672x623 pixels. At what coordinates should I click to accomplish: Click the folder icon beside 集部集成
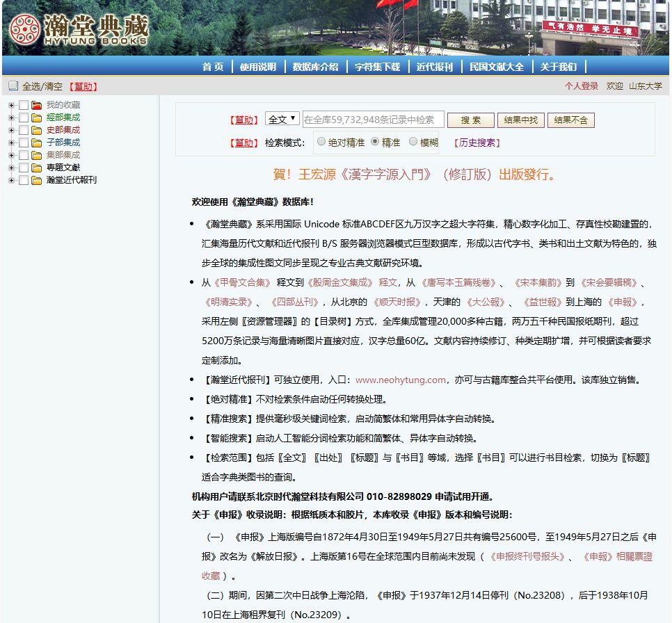[36, 155]
